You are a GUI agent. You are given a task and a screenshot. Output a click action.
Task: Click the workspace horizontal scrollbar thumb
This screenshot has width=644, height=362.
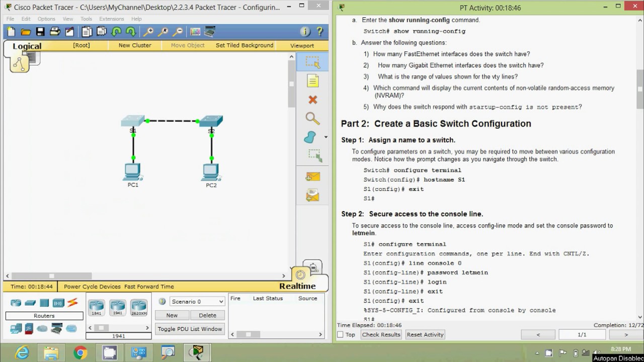pos(51,276)
